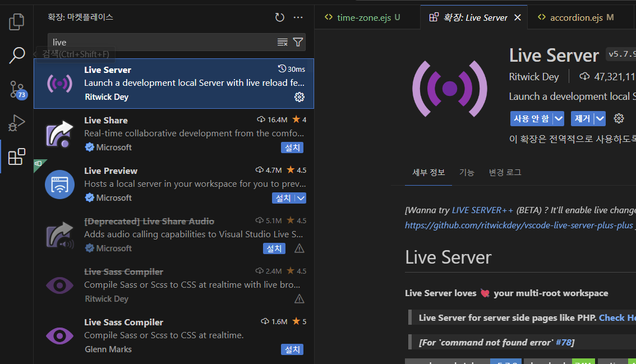636x364 pixels.
Task: Install the Live Share extension
Action: click(x=292, y=148)
